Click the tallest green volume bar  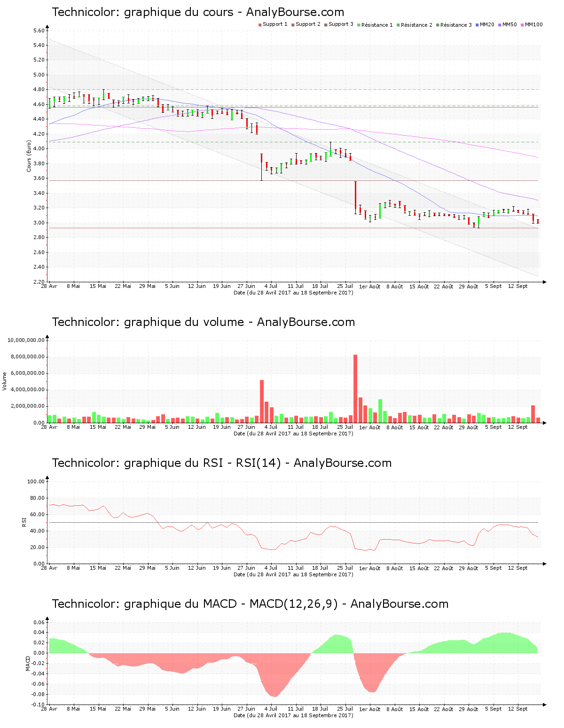(380, 411)
